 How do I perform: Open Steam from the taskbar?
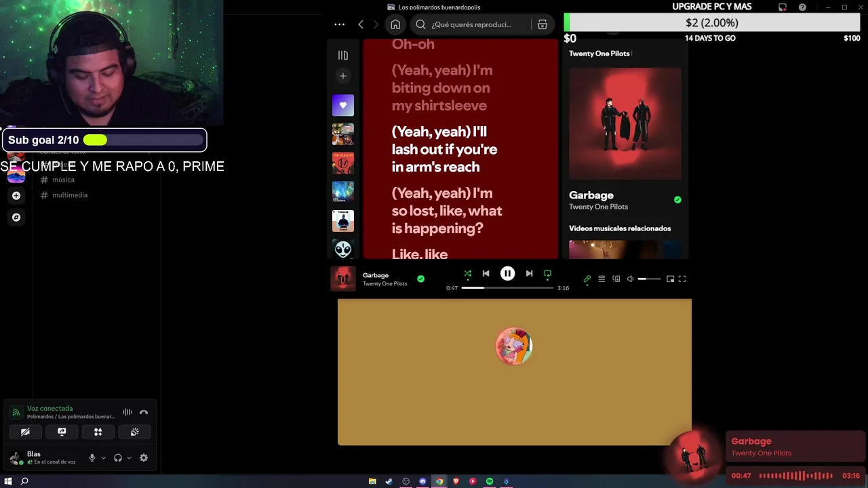(389, 481)
